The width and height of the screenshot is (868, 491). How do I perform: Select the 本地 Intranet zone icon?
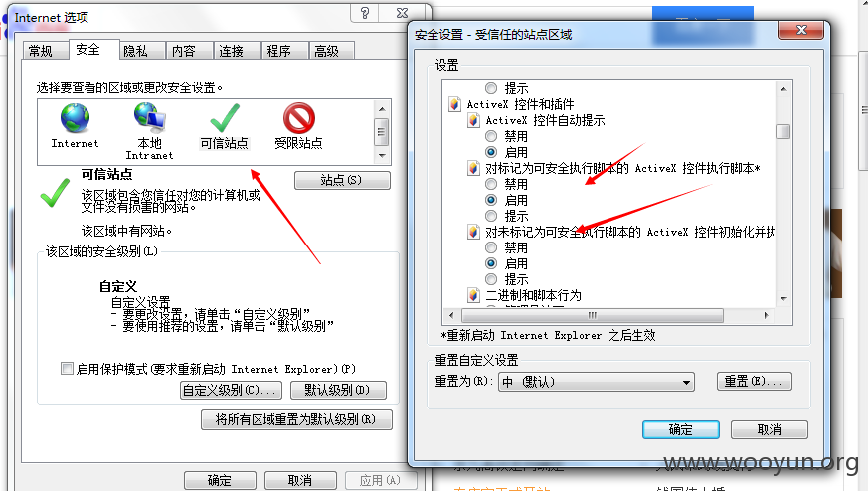[x=149, y=117]
